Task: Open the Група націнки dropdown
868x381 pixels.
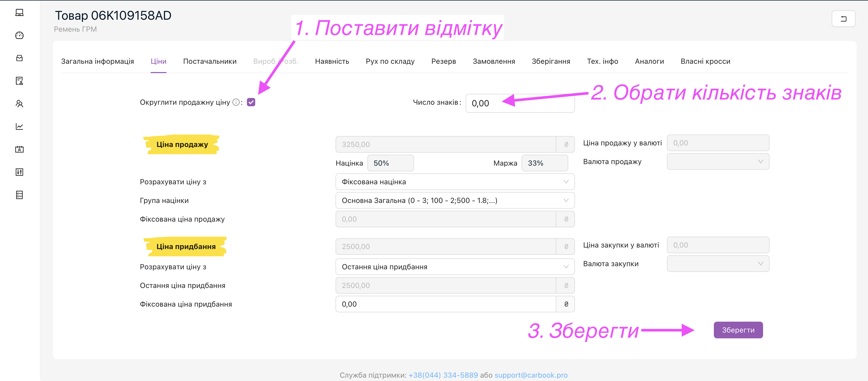Action: coord(454,200)
